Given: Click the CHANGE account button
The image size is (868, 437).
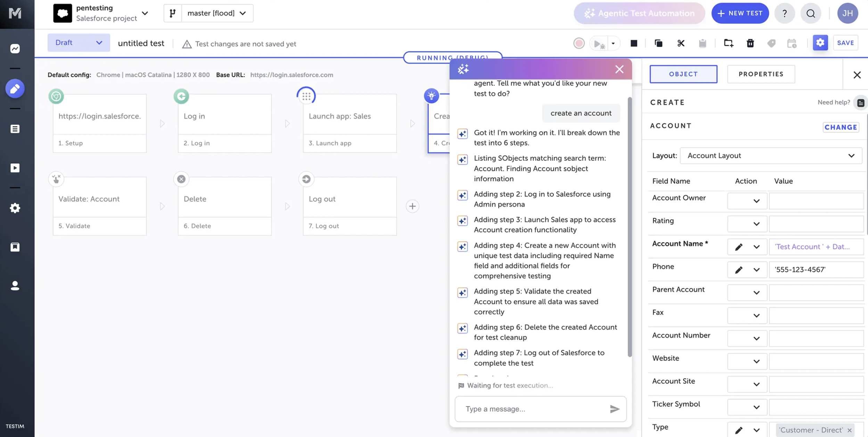Looking at the screenshot, I should pyautogui.click(x=841, y=127).
